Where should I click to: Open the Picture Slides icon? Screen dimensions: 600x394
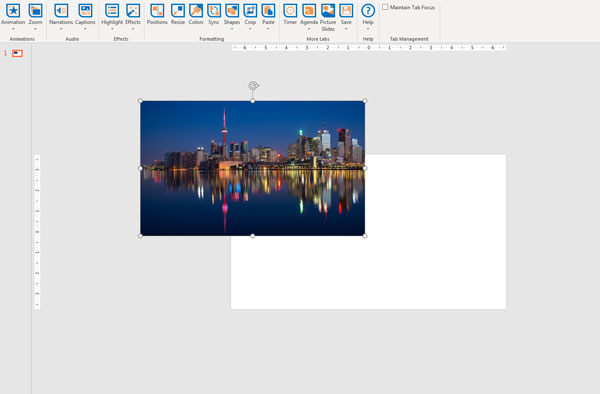(328, 10)
